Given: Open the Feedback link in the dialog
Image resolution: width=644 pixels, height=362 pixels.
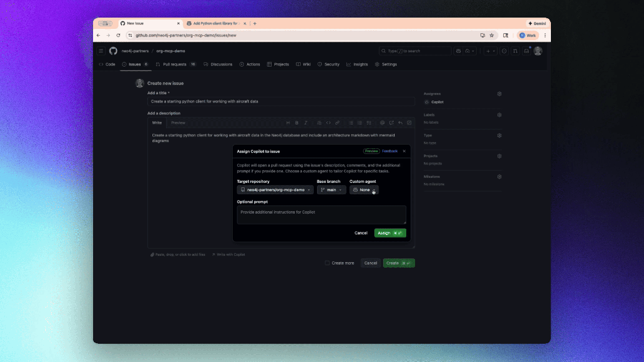Looking at the screenshot, I should 391,151.
